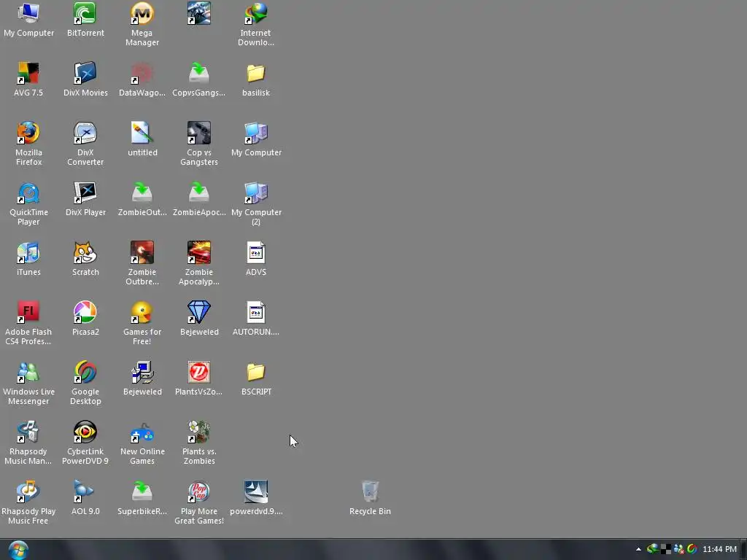Launch Plants vs. Zombies shortcut
Screen dimensions: 747x560
click(198, 443)
